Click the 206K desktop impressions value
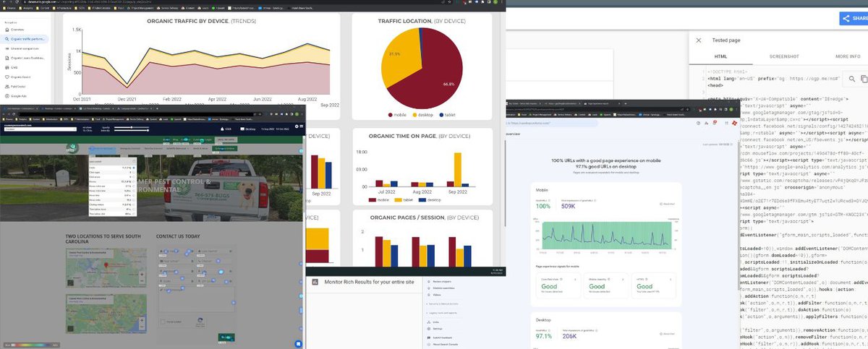The height and width of the screenshot is (349, 868). click(x=569, y=336)
